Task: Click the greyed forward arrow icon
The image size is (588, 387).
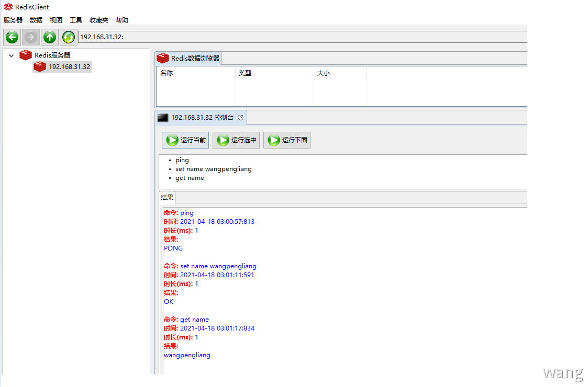Action: pyautogui.click(x=30, y=37)
